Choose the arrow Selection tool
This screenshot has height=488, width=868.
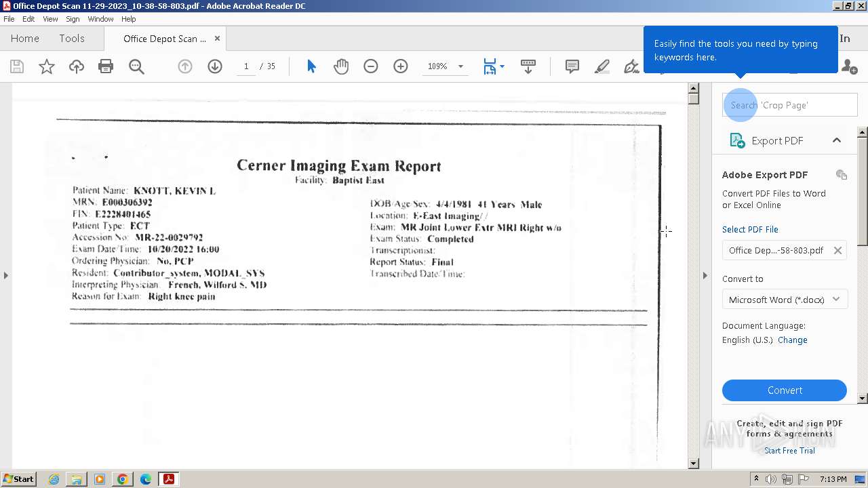(x=311, y=66)
